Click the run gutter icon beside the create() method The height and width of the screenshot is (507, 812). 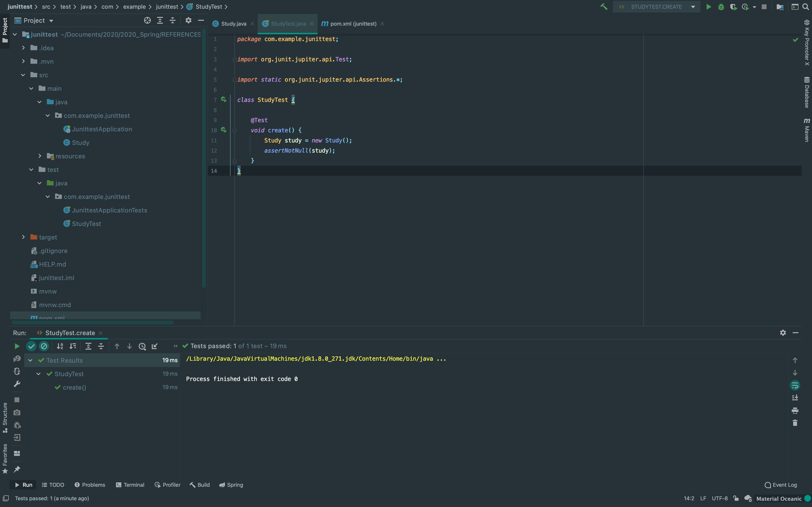224,130
